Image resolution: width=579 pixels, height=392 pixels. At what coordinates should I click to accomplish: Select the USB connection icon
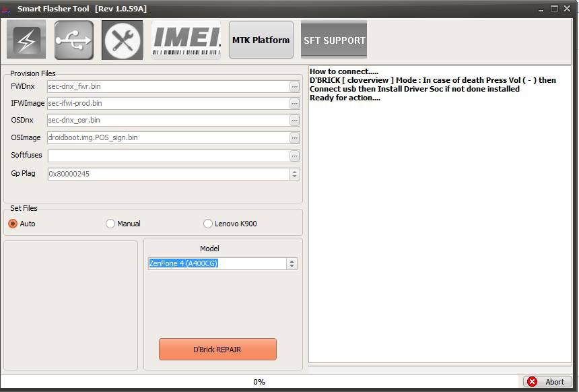pos(73,39)
